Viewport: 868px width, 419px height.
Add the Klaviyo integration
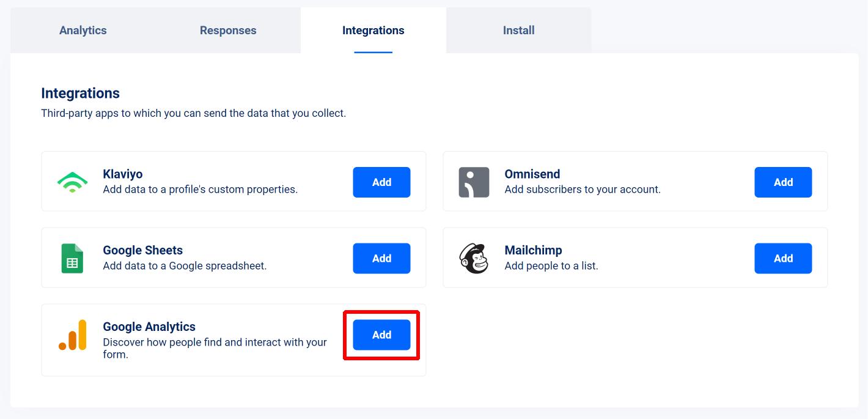point(381,182)
